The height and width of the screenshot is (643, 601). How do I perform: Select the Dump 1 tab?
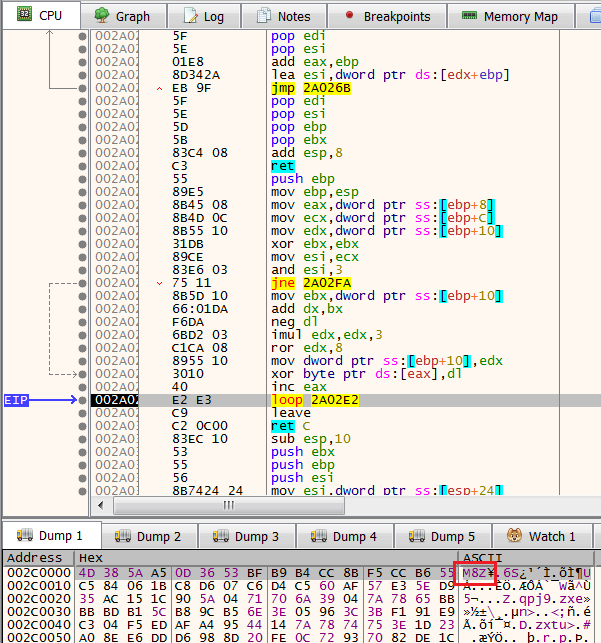[x=52, y=536]
